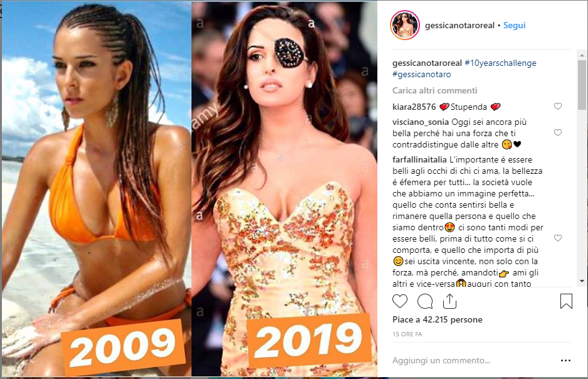588x379 pixels.
Task: Open the three-dot more options menu
Action: point(565,361)
